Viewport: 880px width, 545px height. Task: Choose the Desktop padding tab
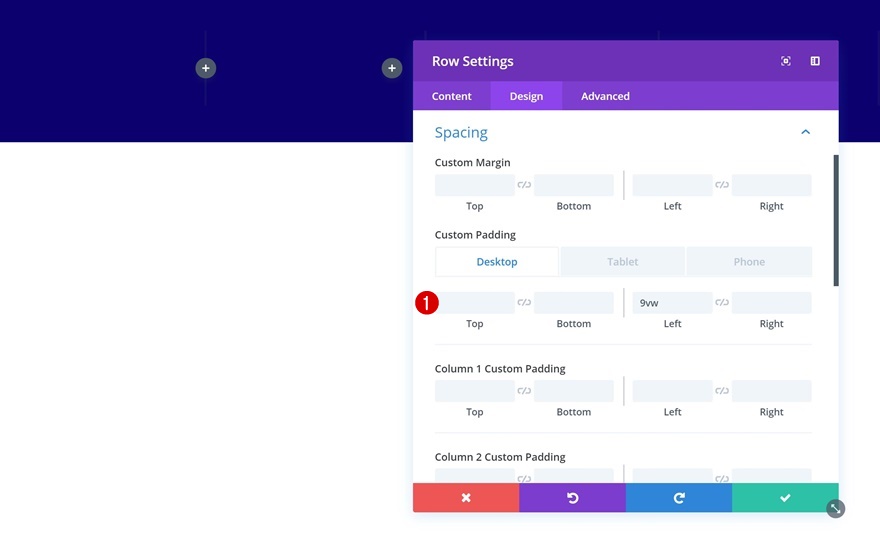pyautogui.click(x=497, y=262)
